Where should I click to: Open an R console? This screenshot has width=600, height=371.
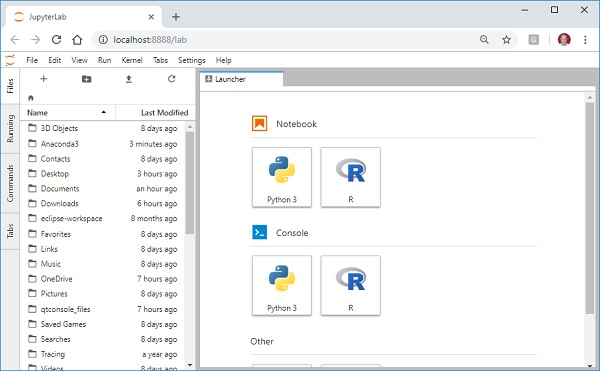coord(351,286)
